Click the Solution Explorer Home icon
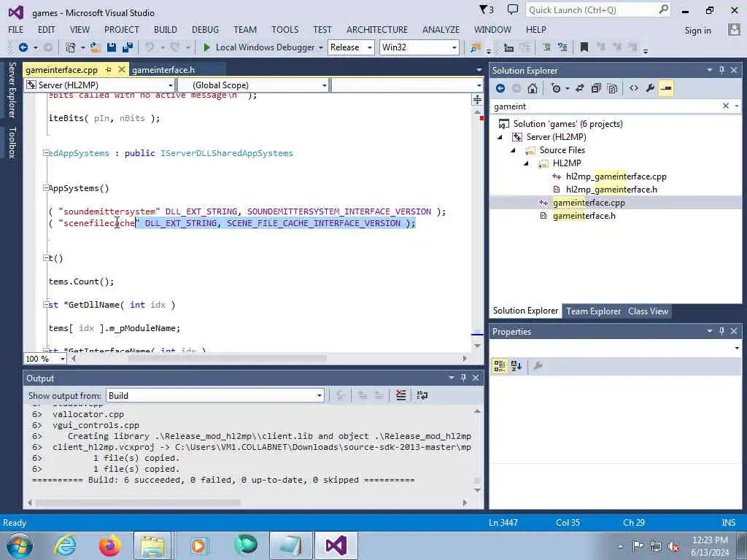The width and height of the screenshot is (747, 560). (x=533, y=88)
